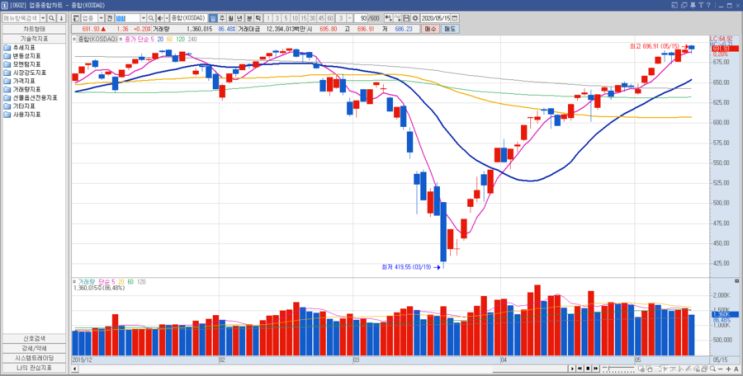Click the 60 interval button
Screen dimensions: 743x376
(x=330, y=18)
